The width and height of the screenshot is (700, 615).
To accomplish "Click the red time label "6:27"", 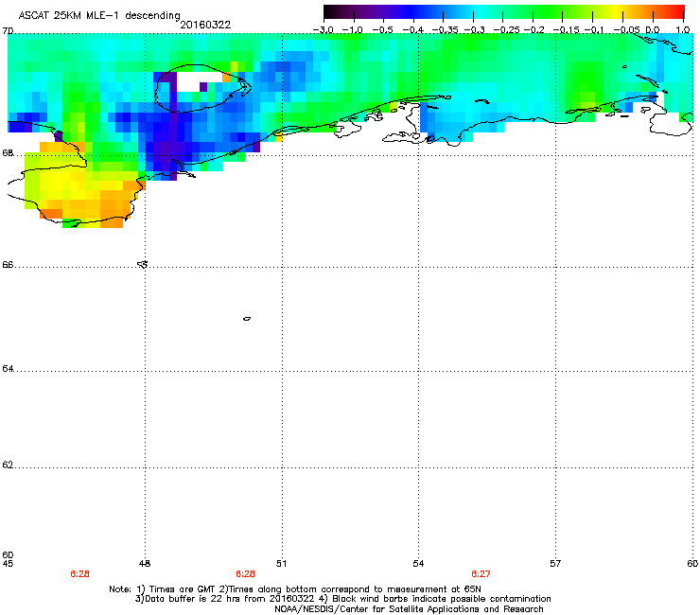I will click(481, 574).
